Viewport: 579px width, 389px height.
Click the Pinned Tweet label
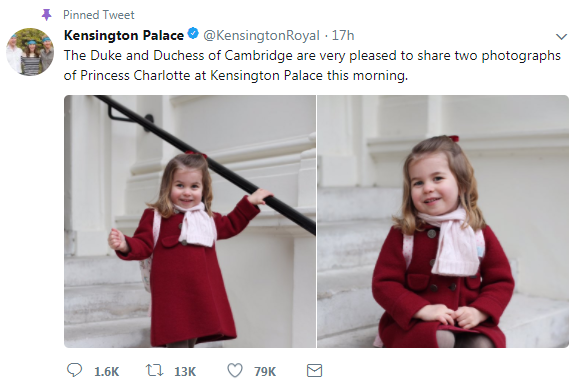99,15
